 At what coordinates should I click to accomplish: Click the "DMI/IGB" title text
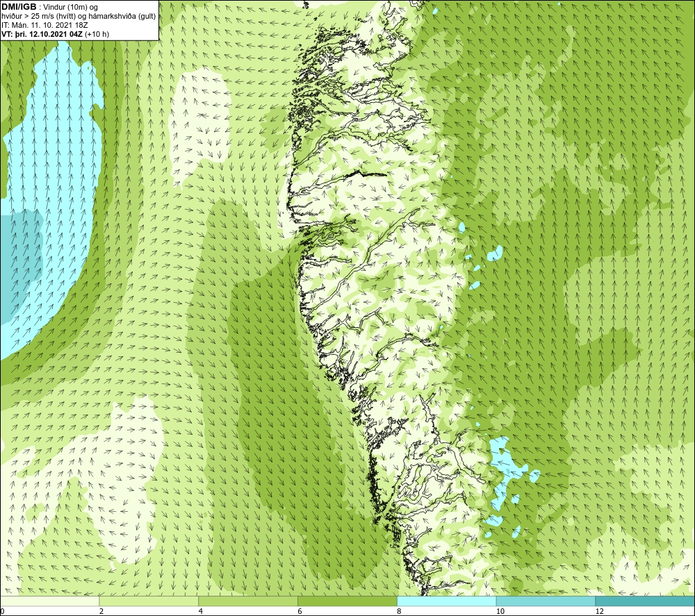point(19,7)
